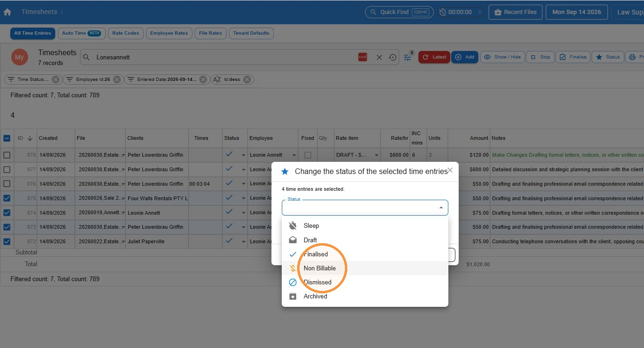Open the search history clock icon
This screenshot has height=348, width=644.
[393, 57]
